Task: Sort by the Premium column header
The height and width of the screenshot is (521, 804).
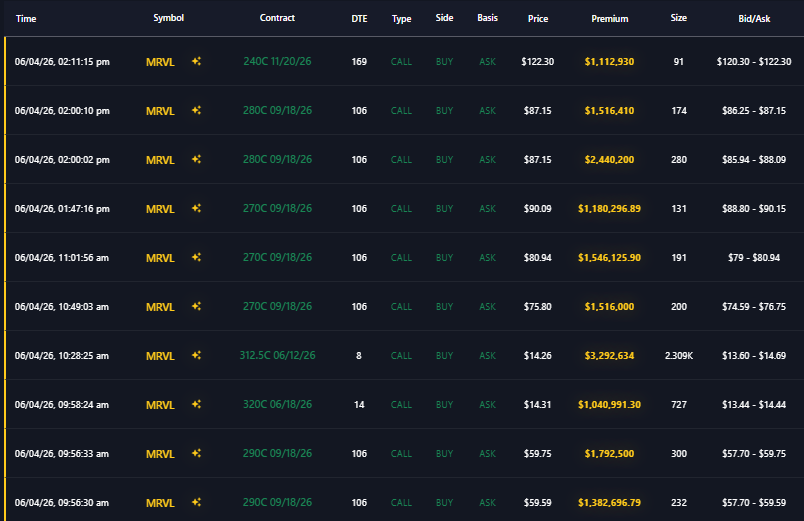Action: (609, 18)
